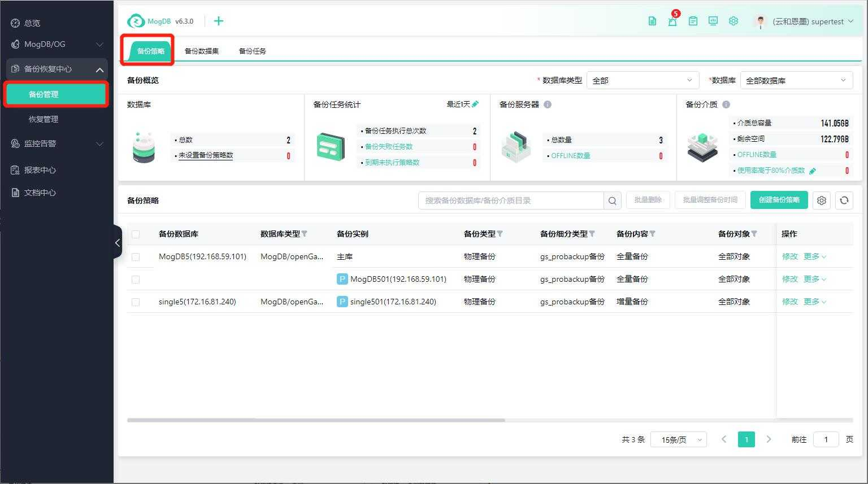Click the 创建备份策略 button

(x=779, y=200)
